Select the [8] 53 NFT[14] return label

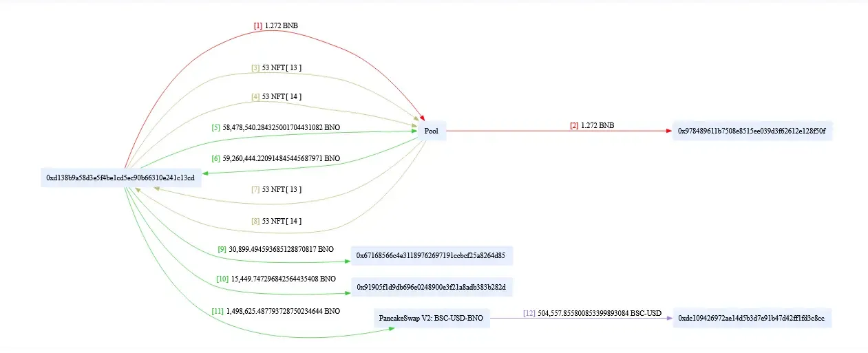coord(276,221)
